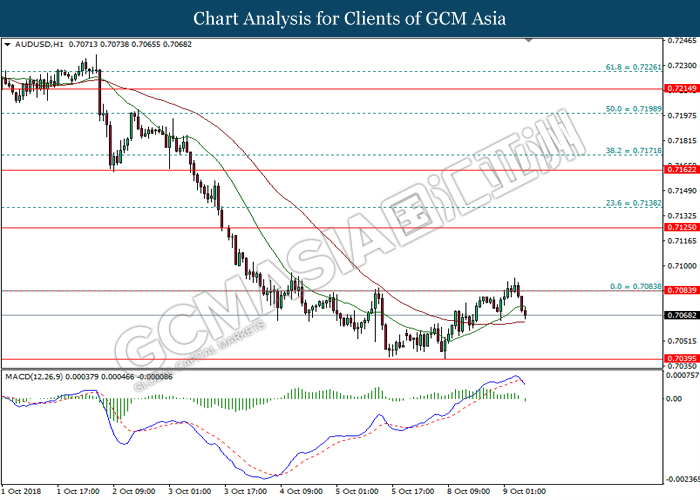Screen dimensions: 700x500
Task: Click the 0.71000 price axis value
Action: tap(682, 266)
